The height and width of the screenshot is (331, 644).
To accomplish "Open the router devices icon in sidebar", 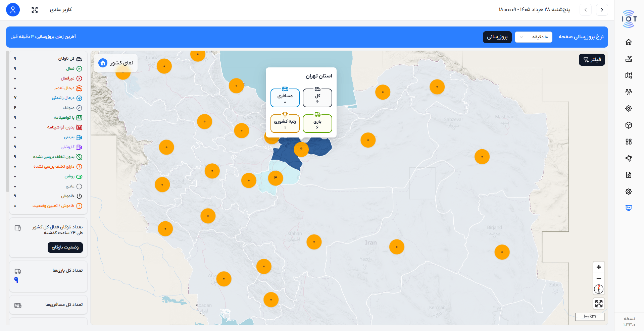I will pos(629,59).
